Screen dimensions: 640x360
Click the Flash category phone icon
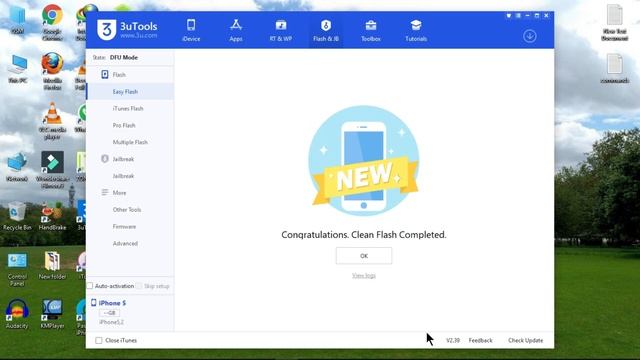click(x=104, y=74)
